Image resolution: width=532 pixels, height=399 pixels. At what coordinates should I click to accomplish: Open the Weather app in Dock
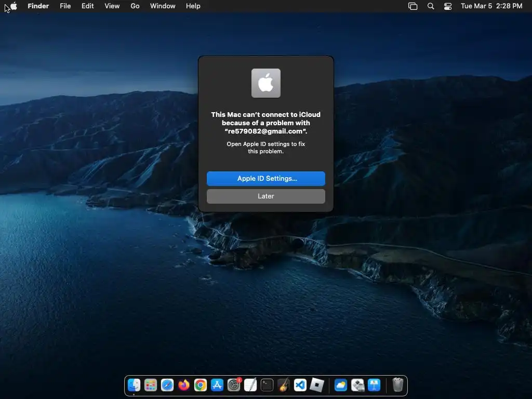click(x=341, y=385)
